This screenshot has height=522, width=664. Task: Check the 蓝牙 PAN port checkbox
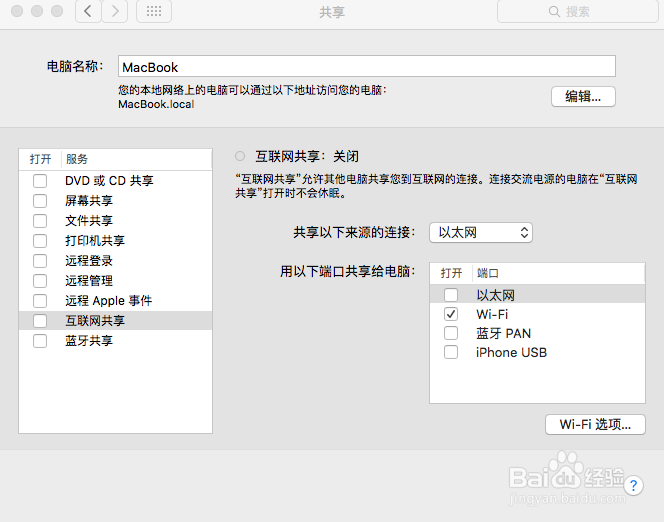point(451,333)
